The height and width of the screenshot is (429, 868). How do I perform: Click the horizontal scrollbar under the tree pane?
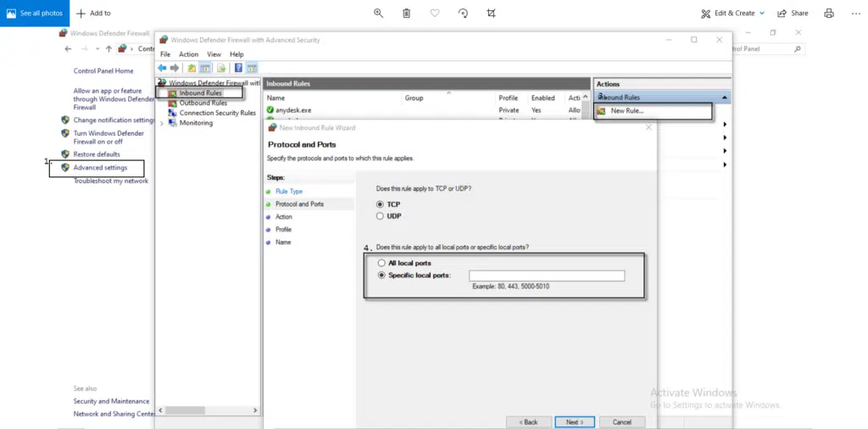[209, 410]
